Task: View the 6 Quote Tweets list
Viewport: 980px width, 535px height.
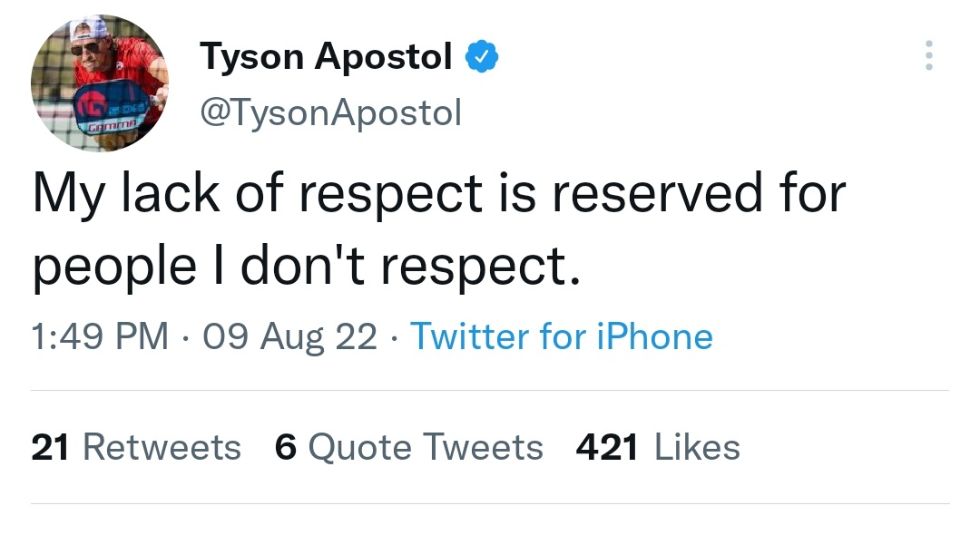Action: [x=408, y=447]
